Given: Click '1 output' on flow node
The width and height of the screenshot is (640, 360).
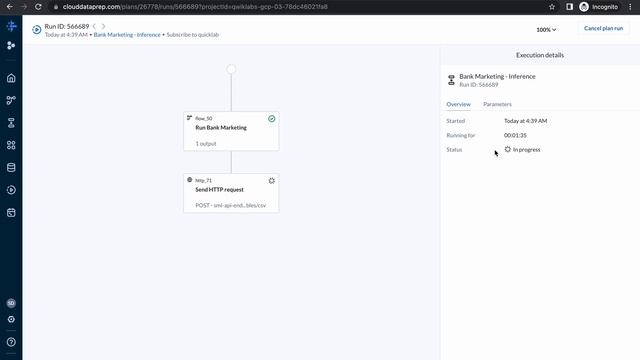Looking at the screenshot, I should click(x=206, y=144).
